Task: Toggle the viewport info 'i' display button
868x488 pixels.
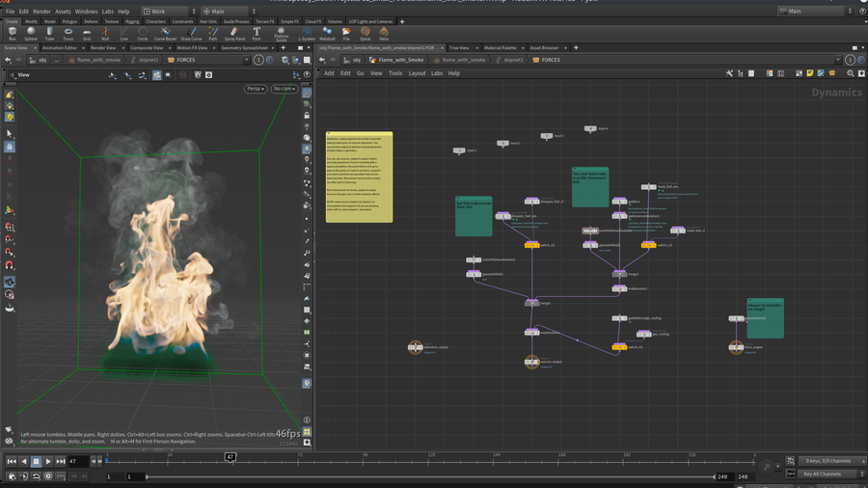Action: [x=307, y=420]
